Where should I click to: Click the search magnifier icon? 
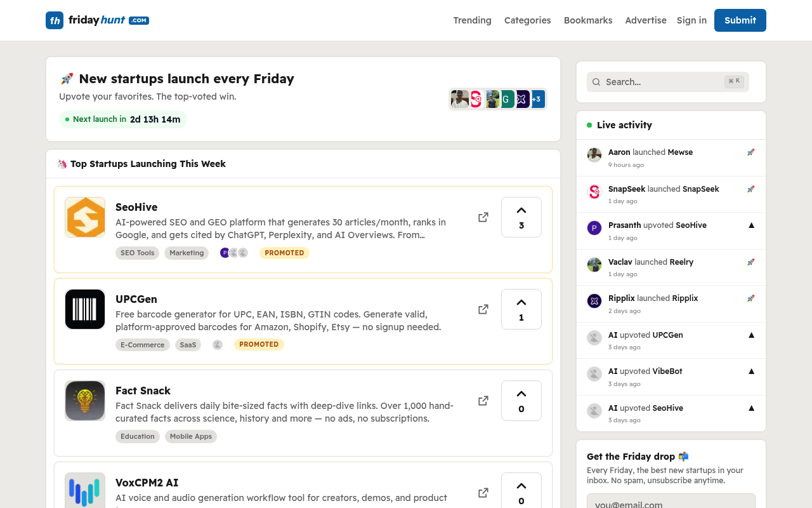(596, 82)
